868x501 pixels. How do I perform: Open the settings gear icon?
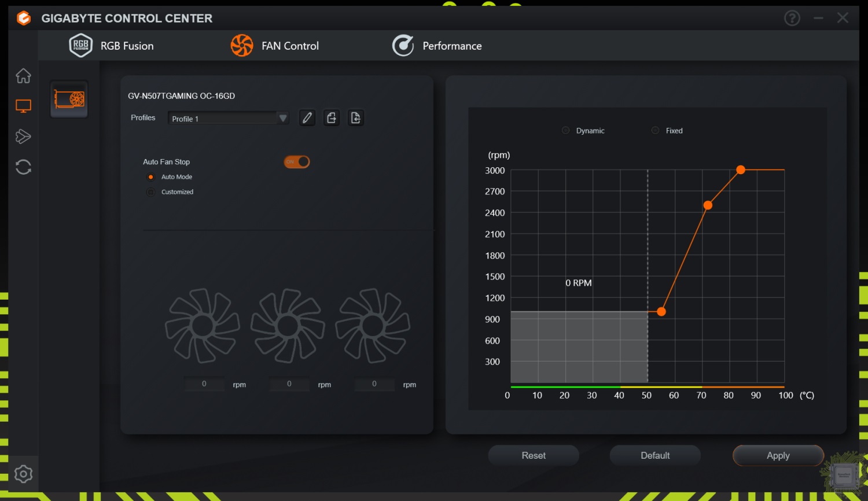pos(23,474)
